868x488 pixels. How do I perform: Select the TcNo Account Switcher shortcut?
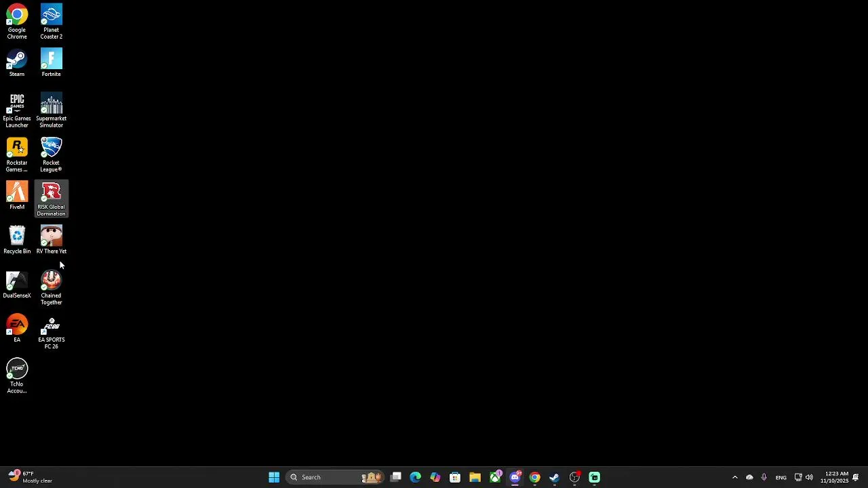(17, 377)
